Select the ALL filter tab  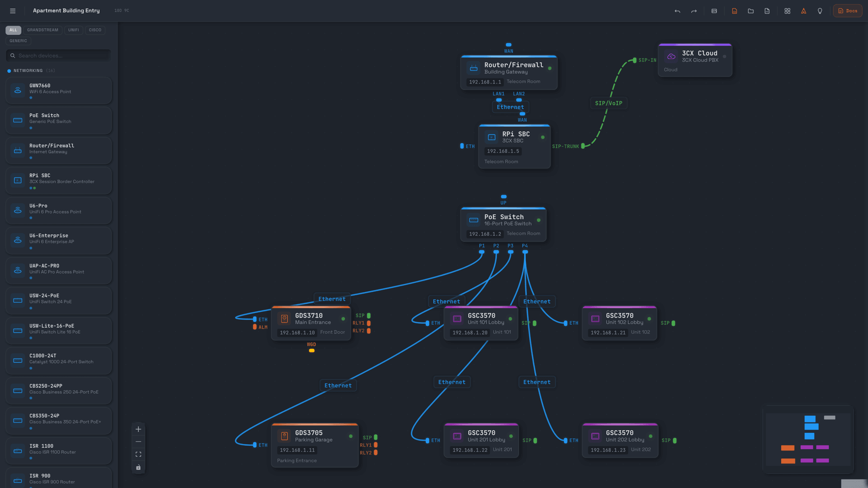tap(13, 30)
